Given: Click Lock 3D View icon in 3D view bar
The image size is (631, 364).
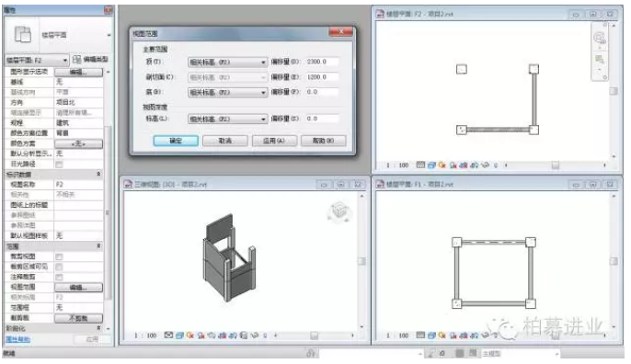Looking at the screenshot, I should [244, 335].
